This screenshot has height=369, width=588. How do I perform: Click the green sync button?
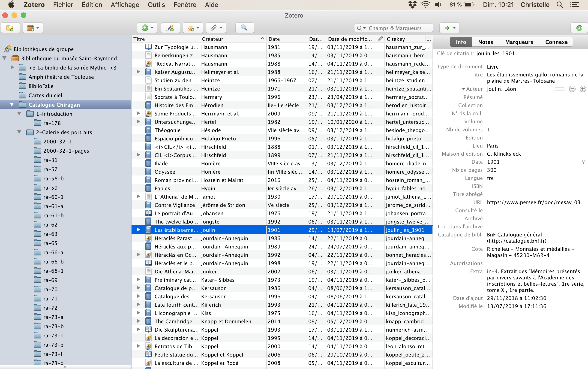(579, 28)
